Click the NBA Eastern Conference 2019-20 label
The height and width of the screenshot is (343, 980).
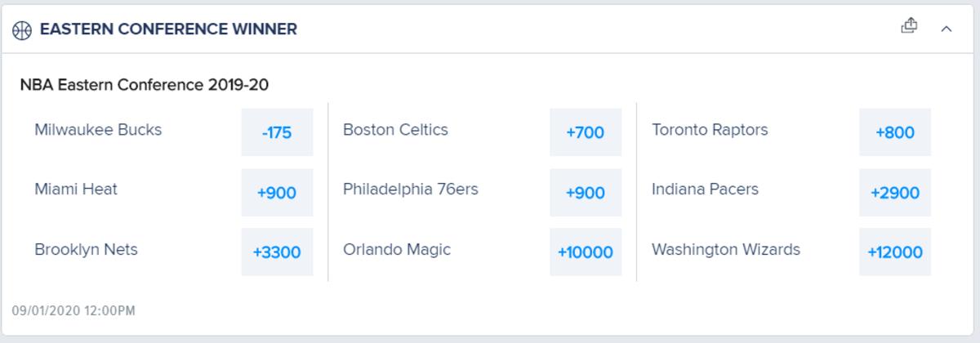(x=145, y=85)
